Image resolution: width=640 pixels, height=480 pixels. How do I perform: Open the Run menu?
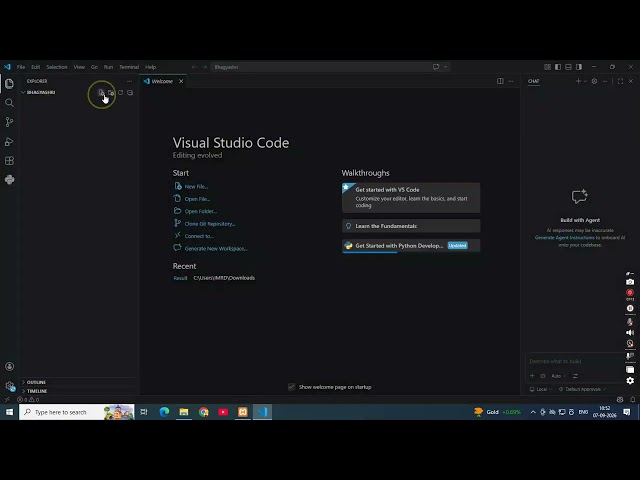point(108,67)
